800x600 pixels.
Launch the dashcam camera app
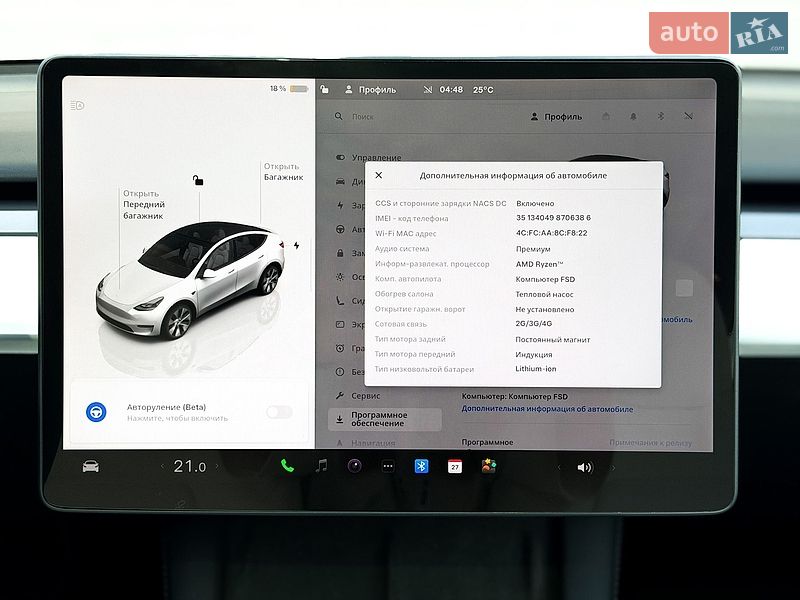pyautogui.click(x=355, y=466)
